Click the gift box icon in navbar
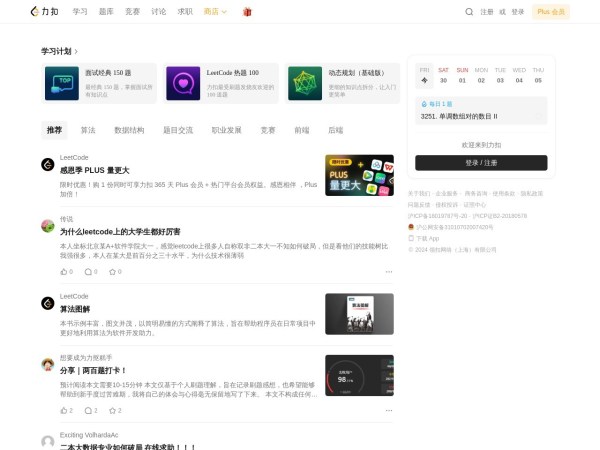Image resolution: width=600 pixels, height=450 pixels. [247, 12]
